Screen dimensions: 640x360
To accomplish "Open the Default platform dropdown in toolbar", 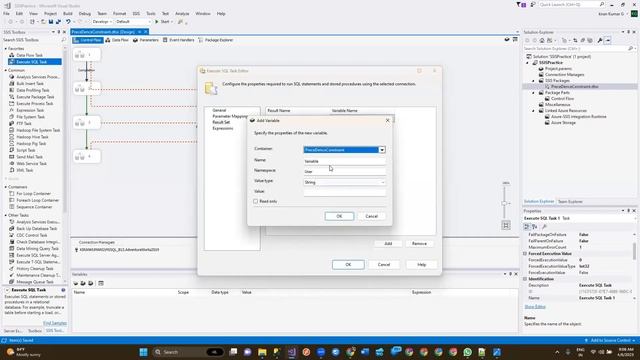I will (x=133, y=22).
